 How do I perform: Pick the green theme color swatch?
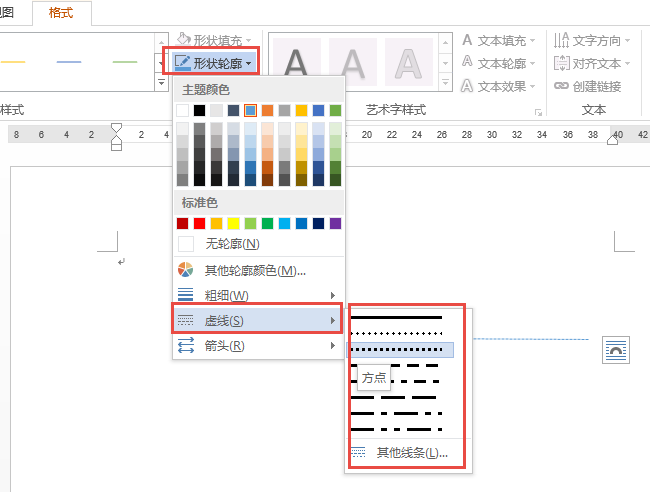335,110
